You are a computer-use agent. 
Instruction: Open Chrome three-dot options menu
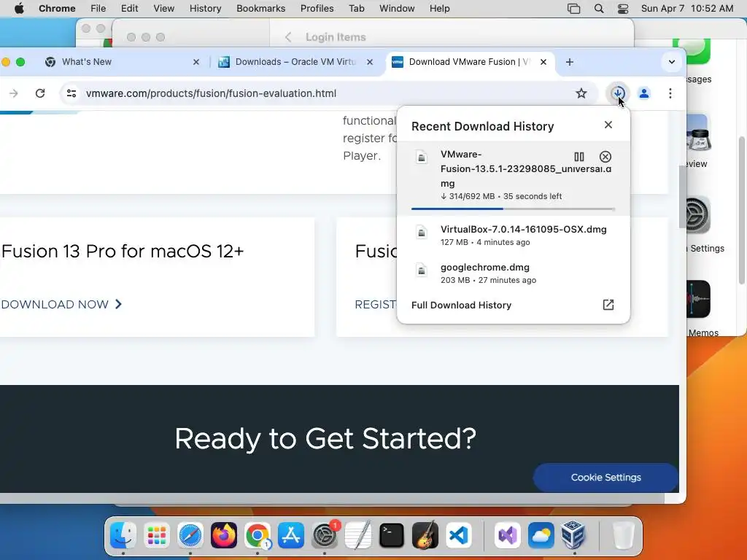click(x=670, y=93)
